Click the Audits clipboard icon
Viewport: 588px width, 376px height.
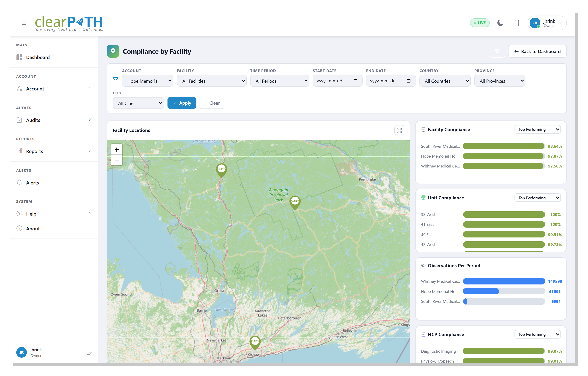tap(19, 120)
